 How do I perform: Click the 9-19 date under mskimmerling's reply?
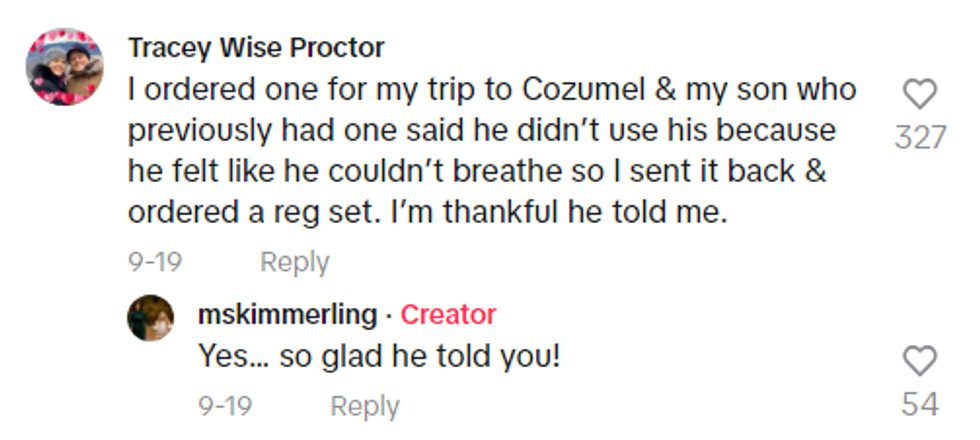(225, 406)
